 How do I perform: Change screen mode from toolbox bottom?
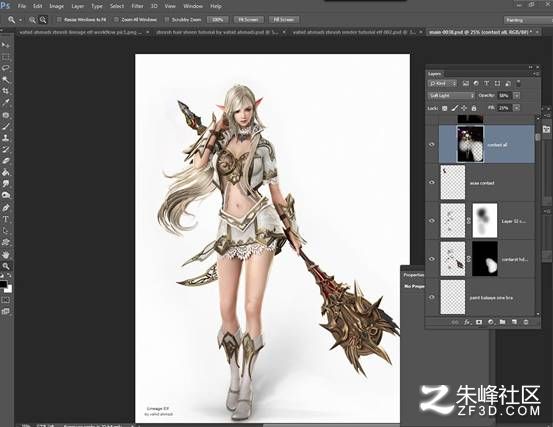coord(5,311)
